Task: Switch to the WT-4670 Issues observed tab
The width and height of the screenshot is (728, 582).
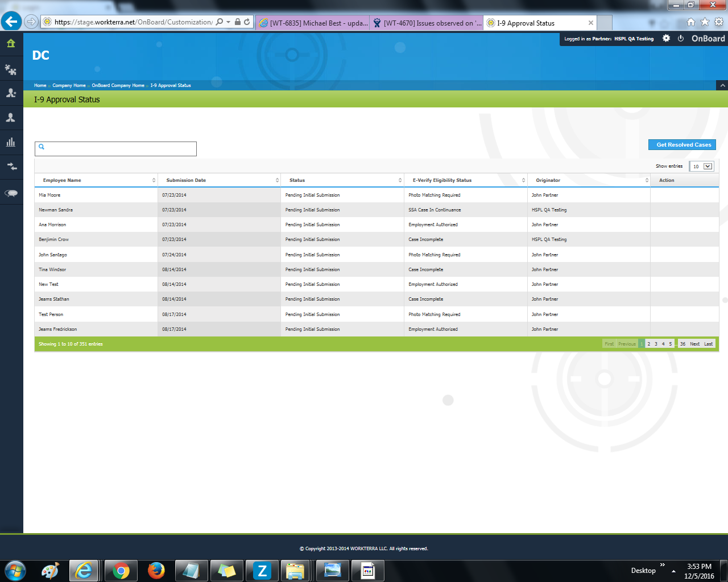Action: 427,23
